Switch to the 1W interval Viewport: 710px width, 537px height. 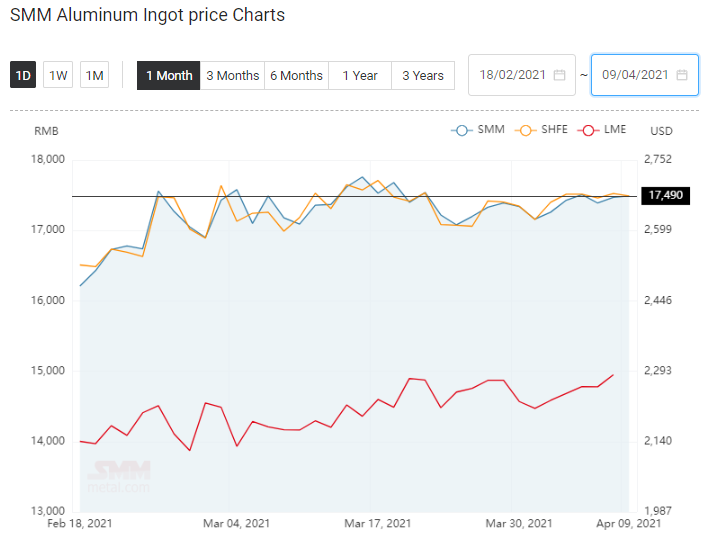pos(58,75)
